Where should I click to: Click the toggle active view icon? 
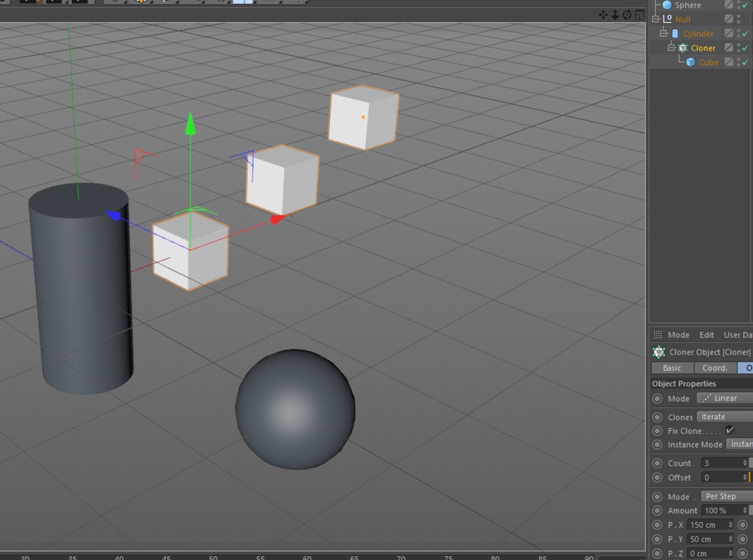click(639, 15)
